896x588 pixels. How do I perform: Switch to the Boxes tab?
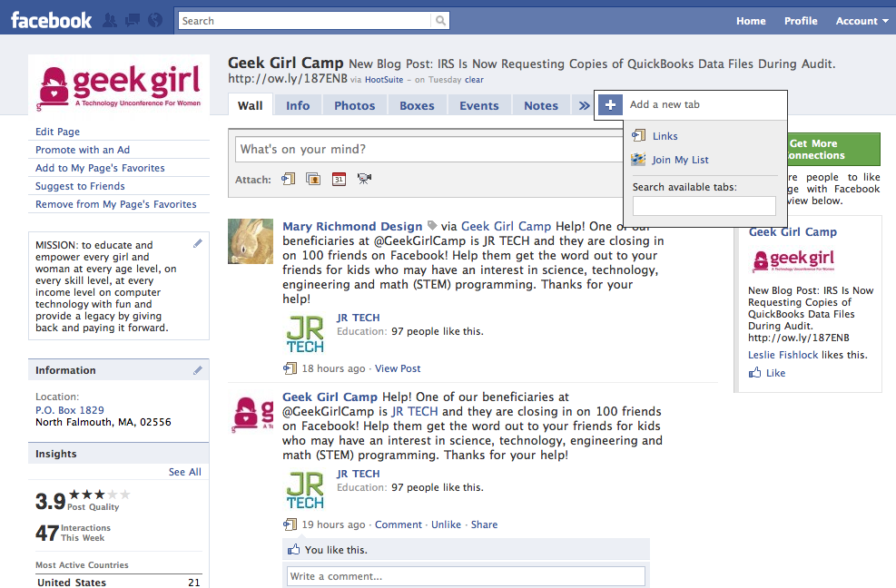417,105
